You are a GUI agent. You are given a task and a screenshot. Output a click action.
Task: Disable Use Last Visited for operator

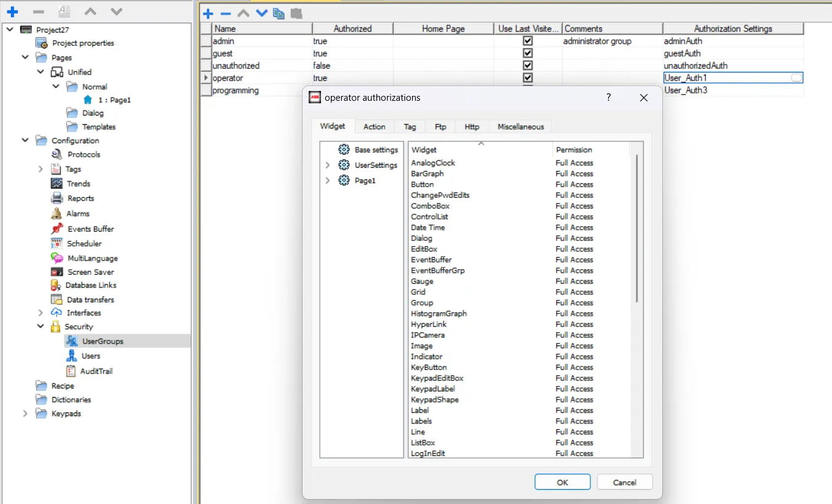click(x=528, y=77)
